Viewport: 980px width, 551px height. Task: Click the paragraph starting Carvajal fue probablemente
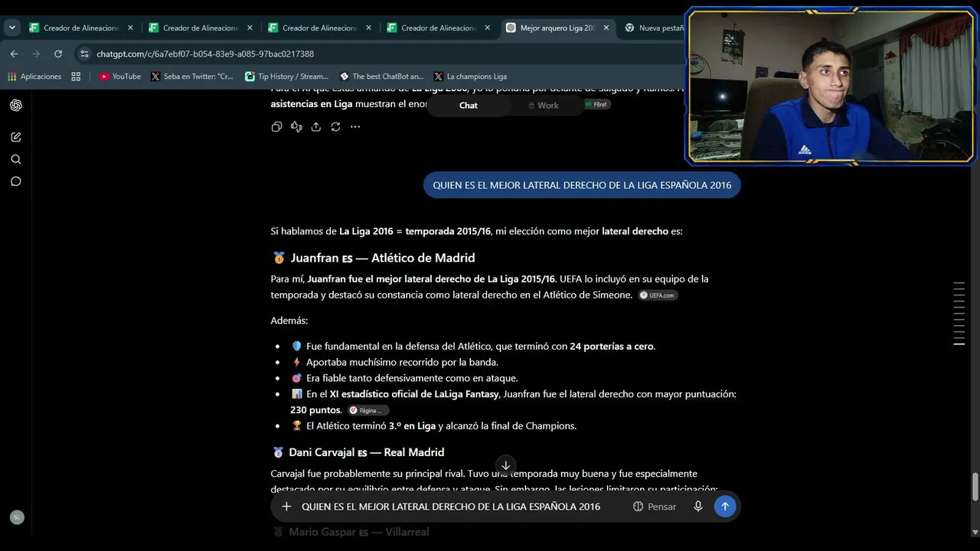point(494,481)
